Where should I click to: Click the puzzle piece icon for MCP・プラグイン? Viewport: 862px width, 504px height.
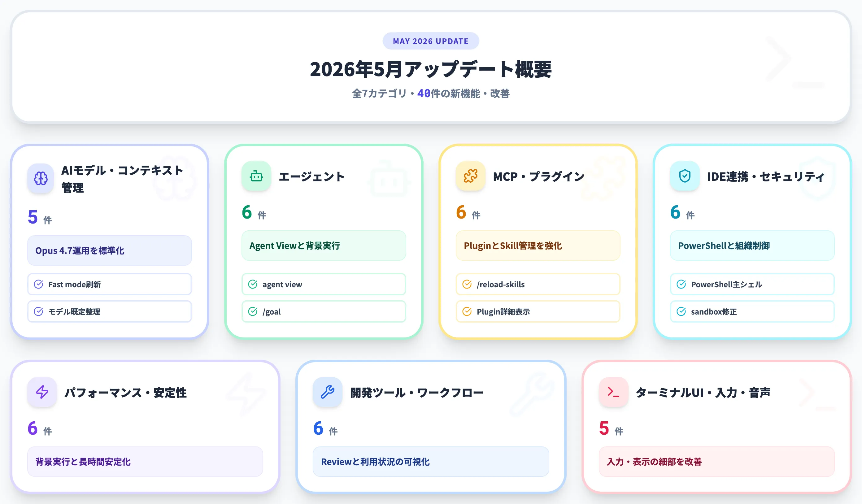point(470,176)
